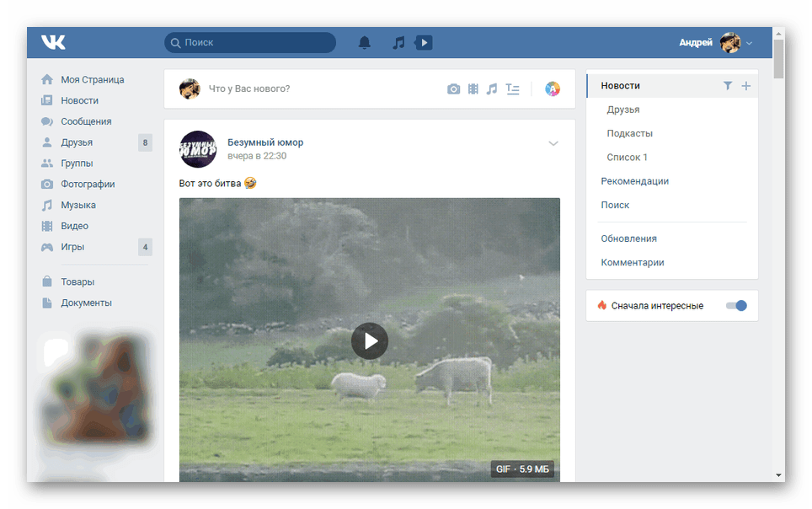Attach video with film icon in post box
This screenshot has width=812, height=509.
[x=473, y=89]
